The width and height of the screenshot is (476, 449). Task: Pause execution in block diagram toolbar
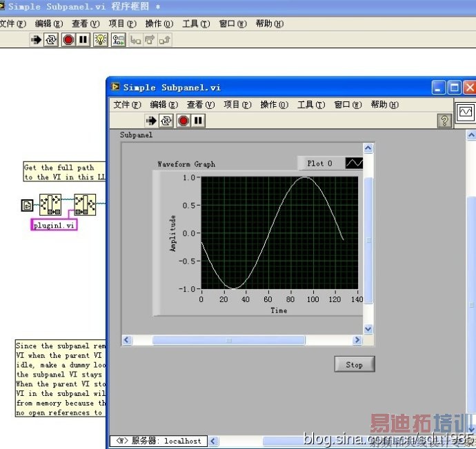(83, 40)
